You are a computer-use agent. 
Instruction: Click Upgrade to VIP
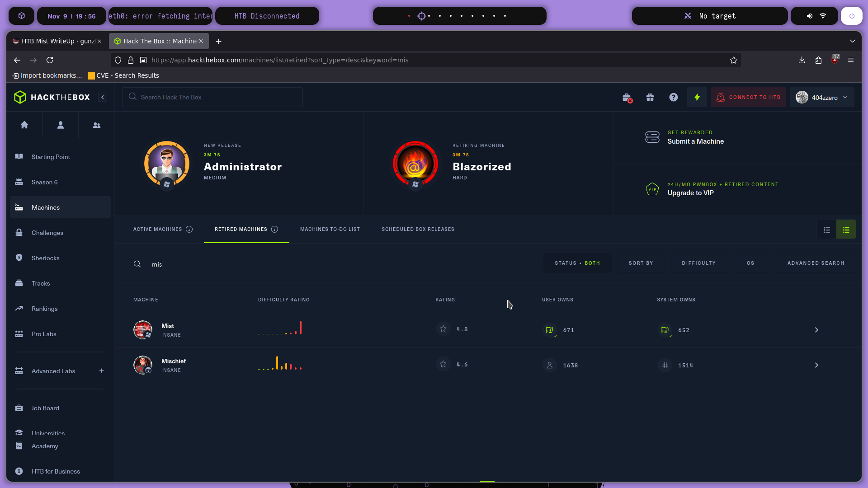click(x=690, y=193)
